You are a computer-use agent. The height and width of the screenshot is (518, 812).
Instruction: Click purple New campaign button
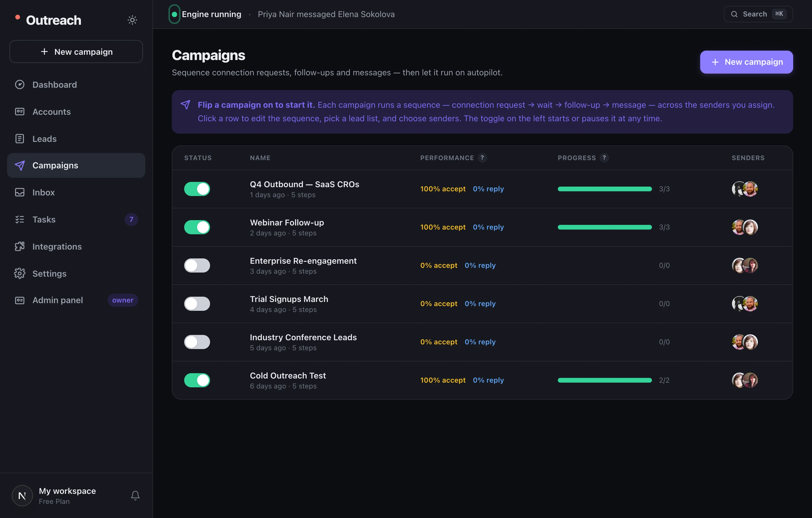[x=746, y=62]
